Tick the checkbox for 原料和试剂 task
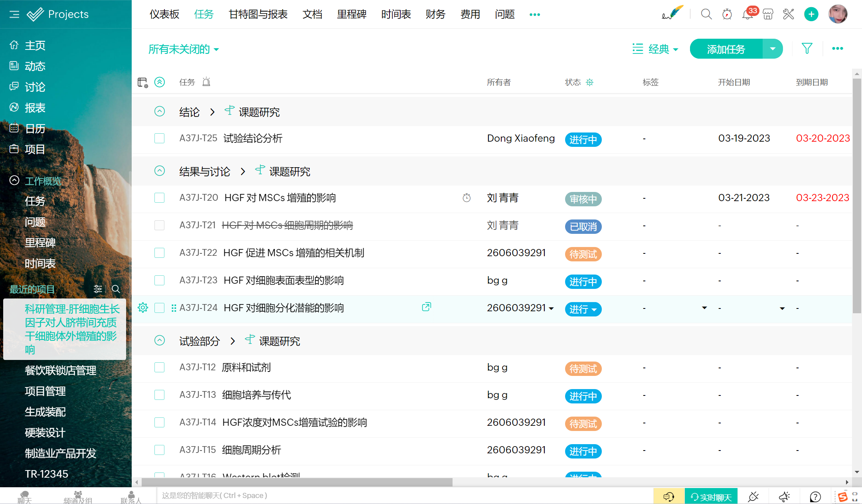Screen dimensions: 862x504 pos(159,368)
